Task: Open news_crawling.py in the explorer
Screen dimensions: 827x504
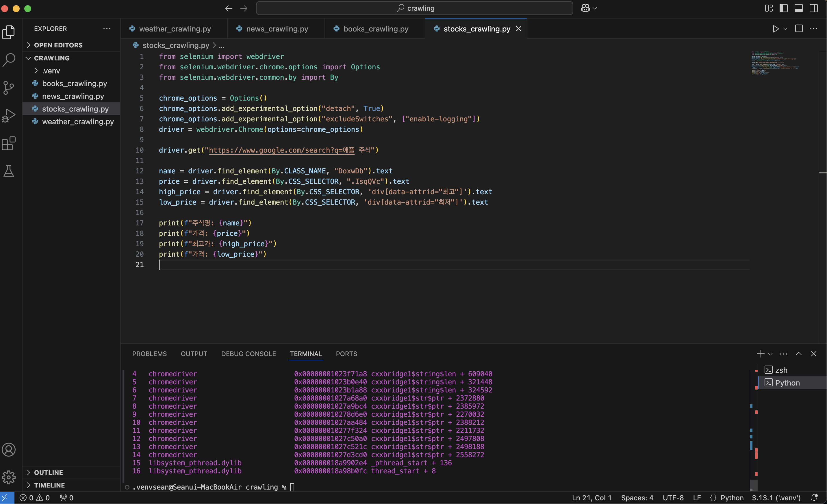Action: click(x=71, y=96)
